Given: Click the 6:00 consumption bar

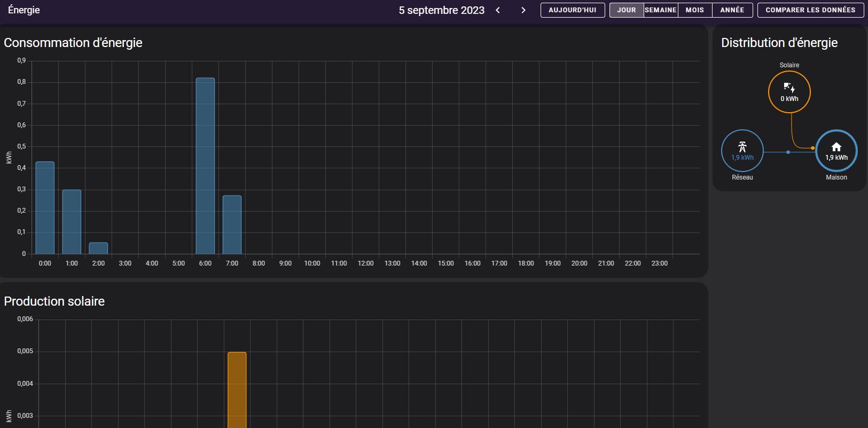Looking at the screenshot, I should pos(205,166).
